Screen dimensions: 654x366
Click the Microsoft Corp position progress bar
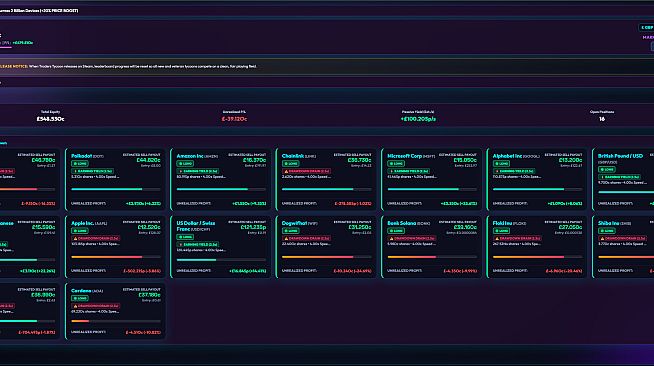click(x=432, y=189)
